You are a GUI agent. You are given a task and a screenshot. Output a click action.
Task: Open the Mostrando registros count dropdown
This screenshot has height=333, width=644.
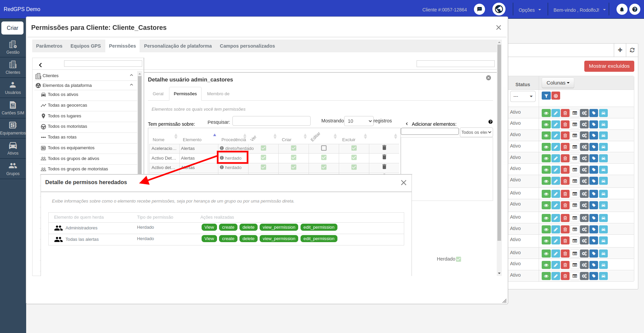[x=359, y=121]
